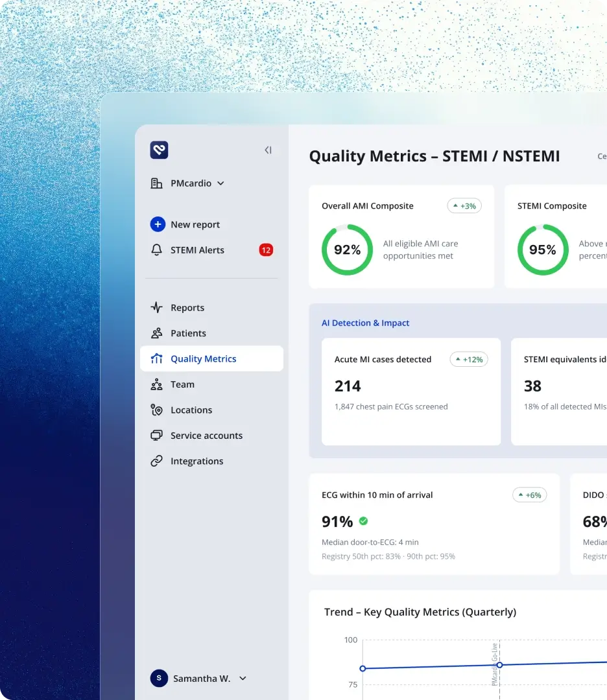Click the Team group icon
This screenshot has height=700, width=607.
(x=156, y=384)
